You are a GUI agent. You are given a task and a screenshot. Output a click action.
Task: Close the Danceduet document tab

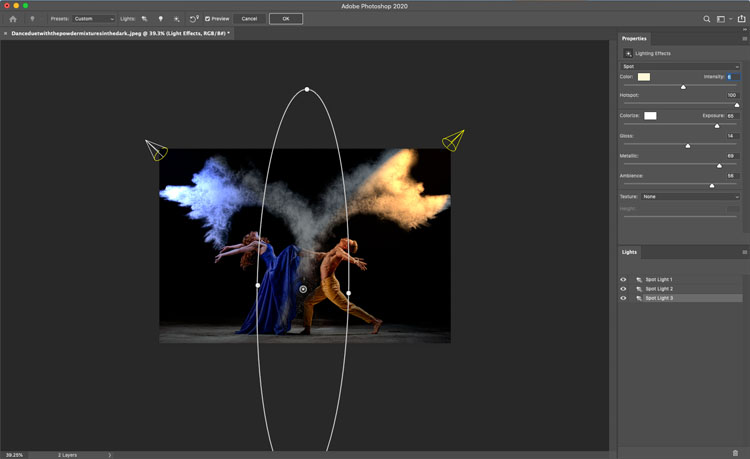tap(5, 33)
